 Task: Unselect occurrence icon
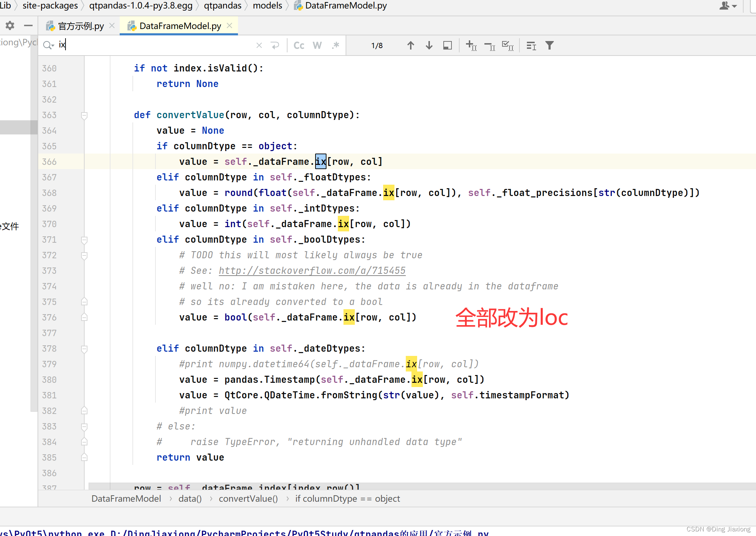(490, 46)
